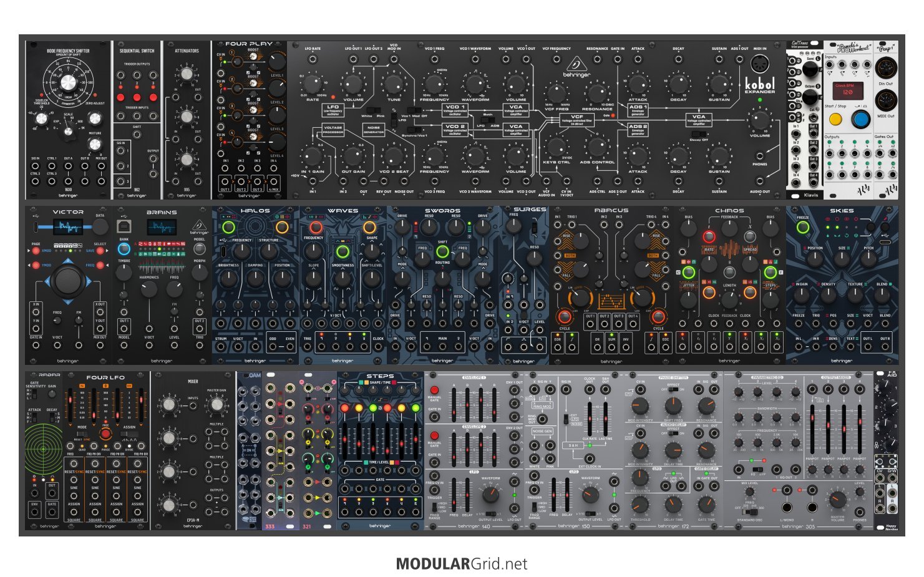Click the blue encoder on Pamela's PRO Workout
The height and width of the screenshot is (577, 924).
tap(860, 119)
